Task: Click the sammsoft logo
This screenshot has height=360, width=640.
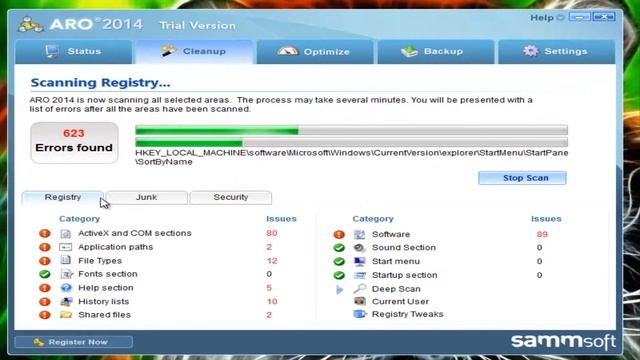Action: tap(563, 341)
